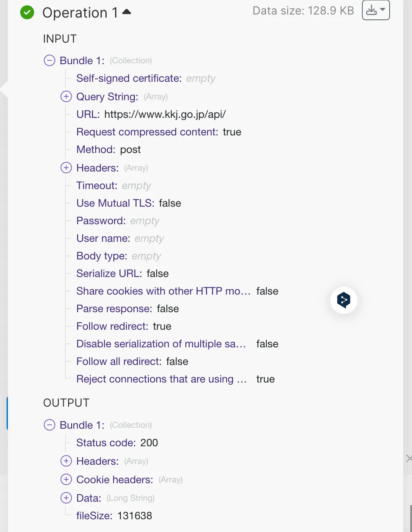Screen dimensions: 412x532
Task: Collapse the INPUT Bundle 1 collection
Action: (50, 61)
